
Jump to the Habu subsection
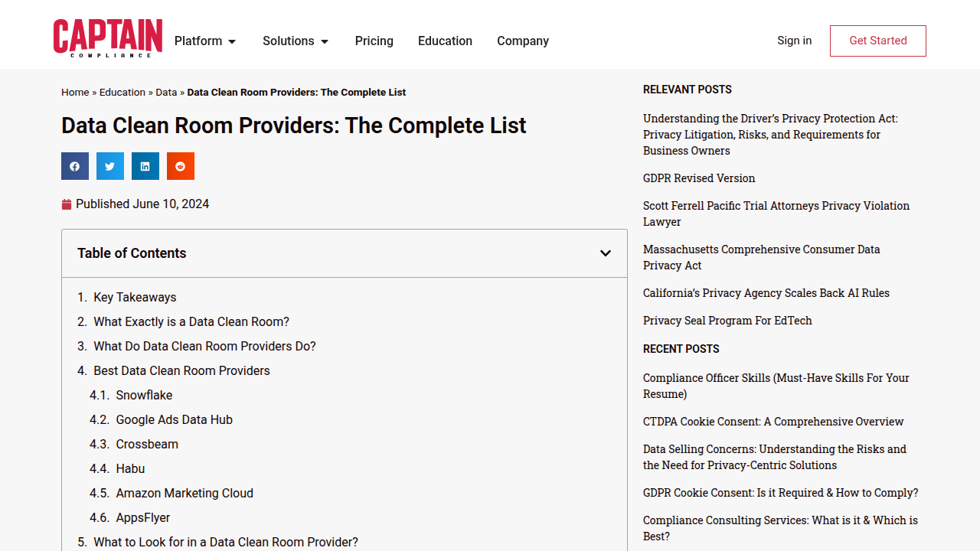tap(130, 468)
